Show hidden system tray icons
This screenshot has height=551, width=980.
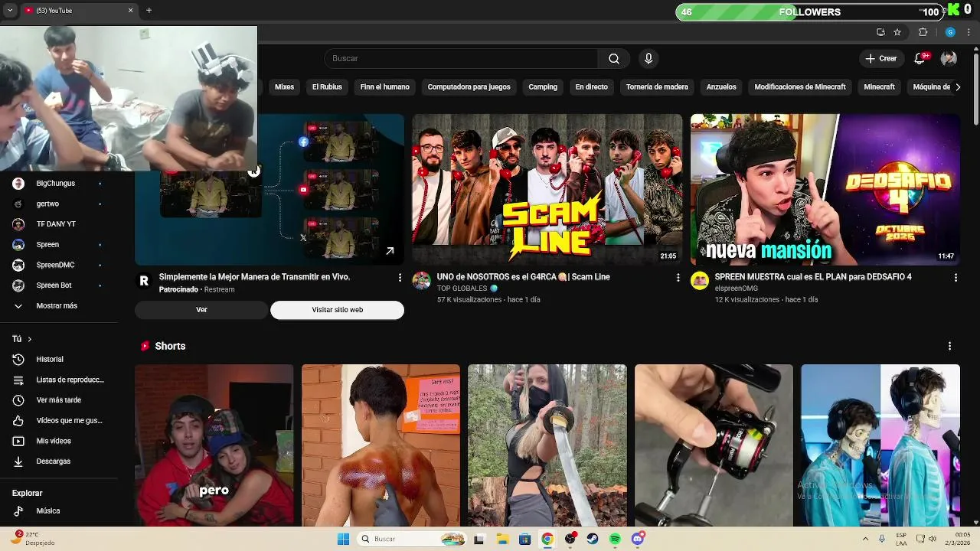point(864,539)
